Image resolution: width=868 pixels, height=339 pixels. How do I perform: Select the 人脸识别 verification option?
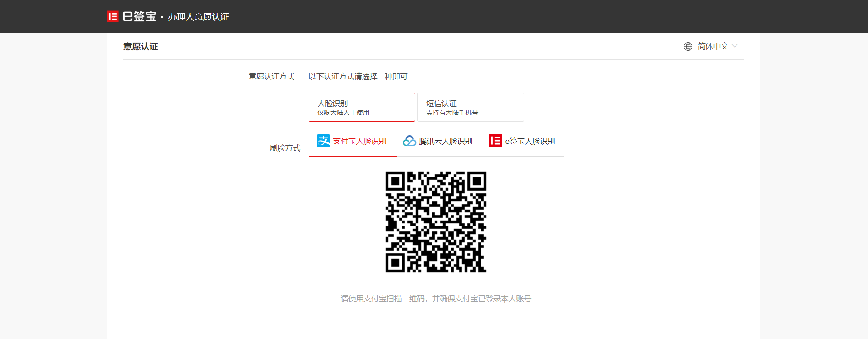362,107
